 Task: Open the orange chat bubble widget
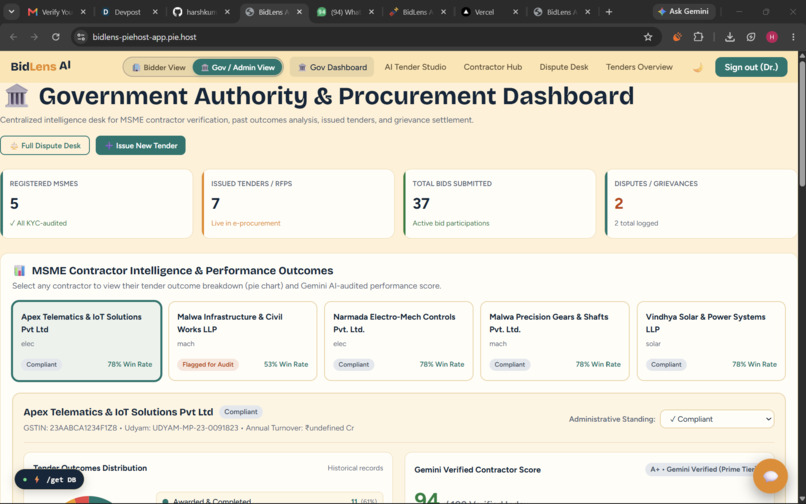[770, 476]
